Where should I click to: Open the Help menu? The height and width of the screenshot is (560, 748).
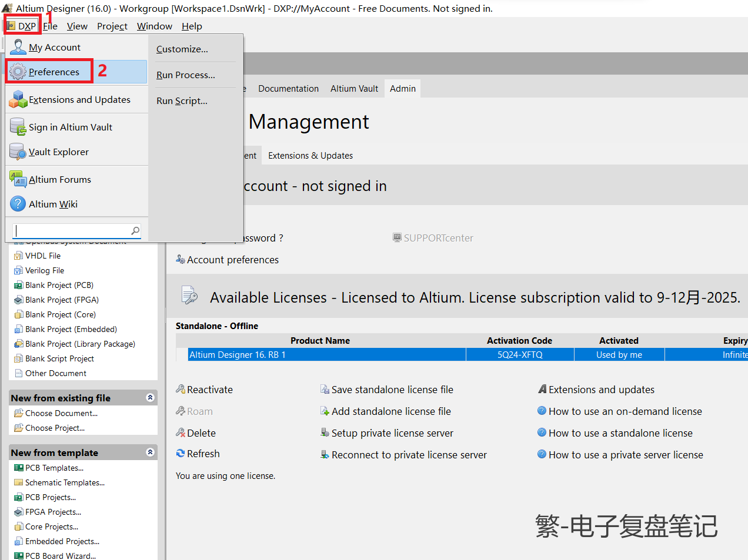pos(192,26)
